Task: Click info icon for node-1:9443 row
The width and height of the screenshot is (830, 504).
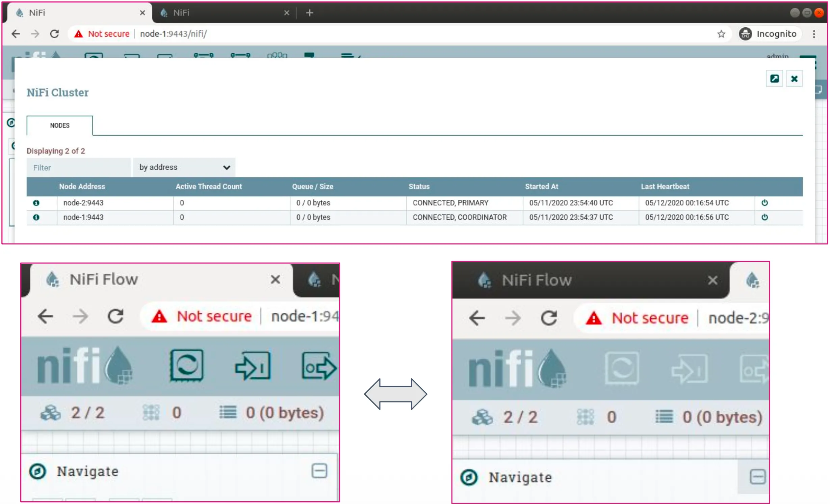Action: [36, 217]
